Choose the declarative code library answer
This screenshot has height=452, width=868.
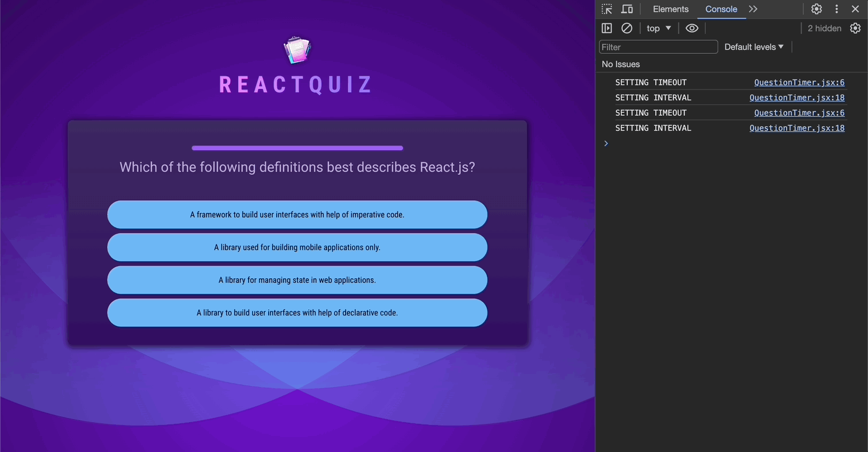pos(297,313)
